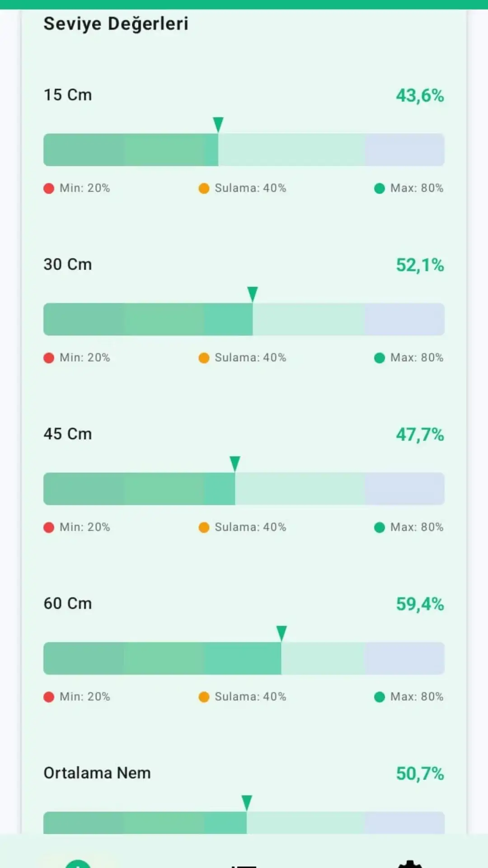Click the 15 Cm moisture bar
Viewport: 488px width, 868px height.
click(244, 150)
